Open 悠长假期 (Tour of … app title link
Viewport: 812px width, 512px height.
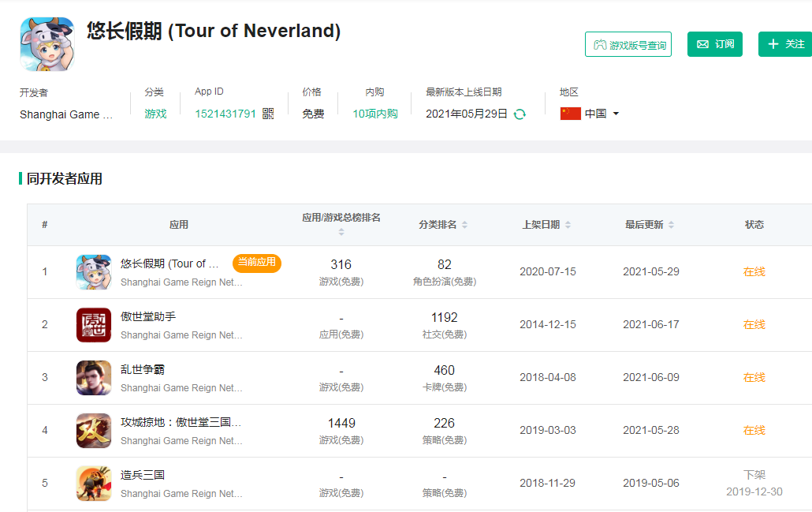pos(169,263)
